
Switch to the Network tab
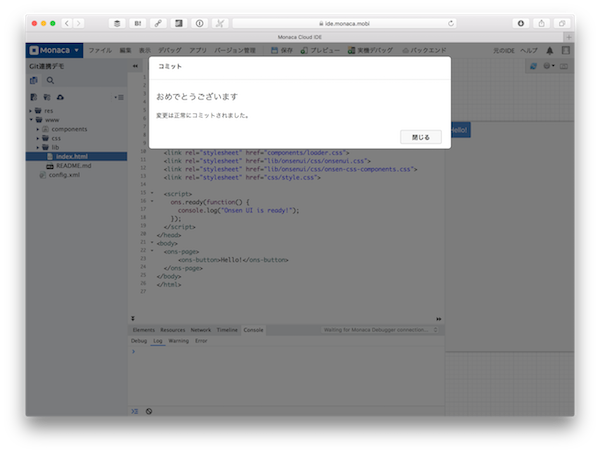pos(201,330)
